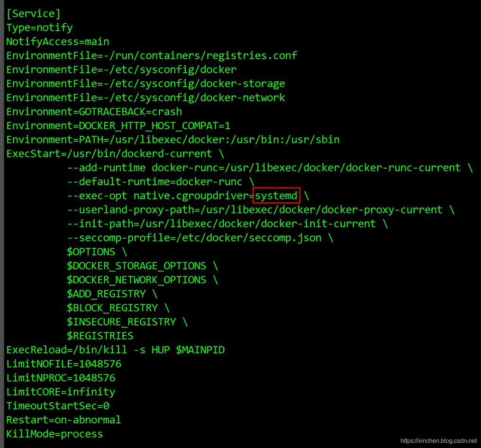Click the docker-storage EnvironmentFile line
This screenshot has width=481, height=448.
(x=145, y=84)
